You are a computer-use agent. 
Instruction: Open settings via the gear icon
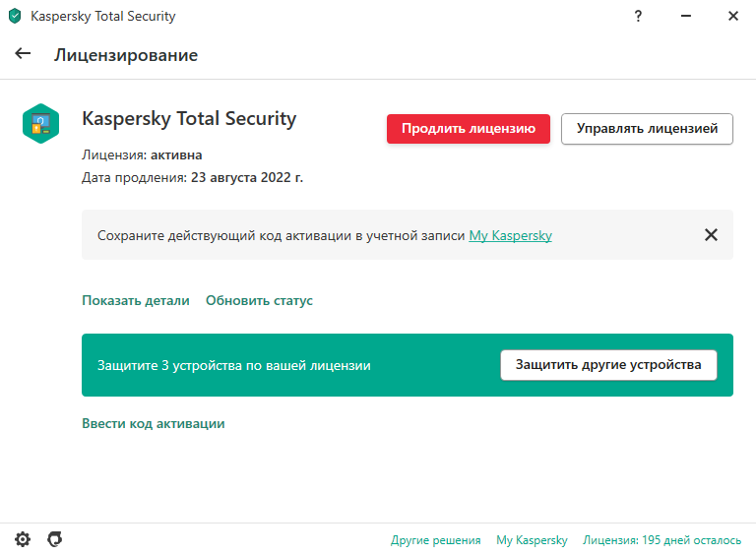pos(23,539)
